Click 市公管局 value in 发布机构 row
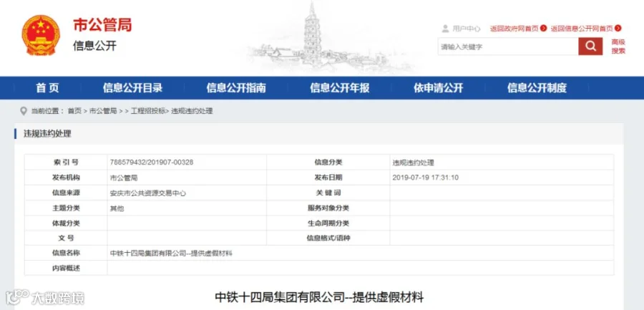 click(x=124, y=178)
